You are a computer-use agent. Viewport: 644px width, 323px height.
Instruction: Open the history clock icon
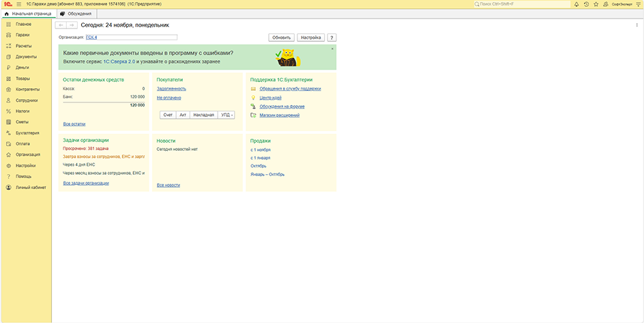pos(587,4)
